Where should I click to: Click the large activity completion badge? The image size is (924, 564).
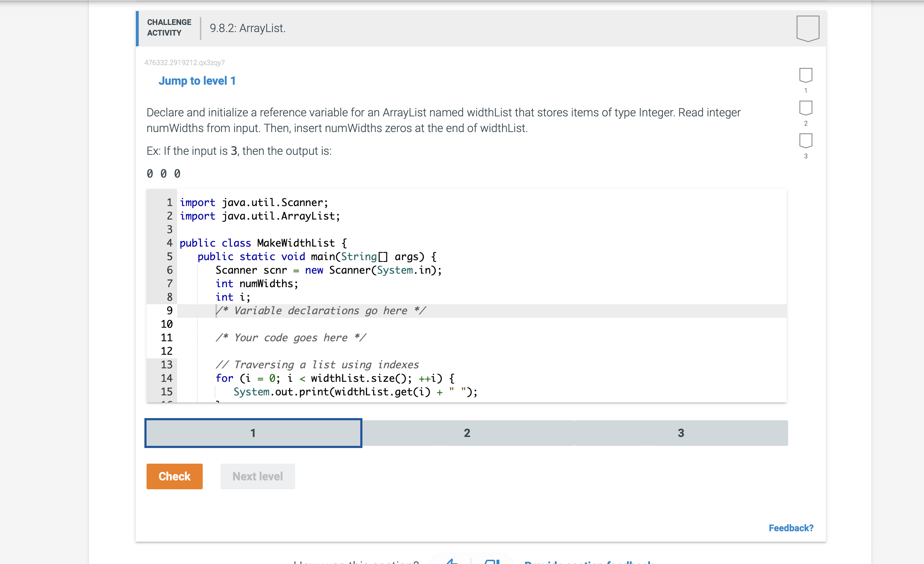click(807, 28)
